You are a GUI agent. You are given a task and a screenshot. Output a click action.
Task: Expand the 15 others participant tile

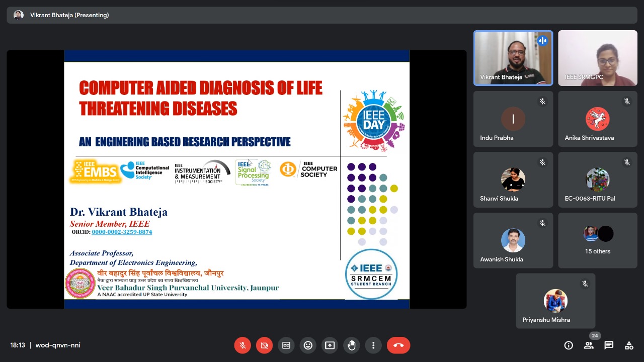(x=598, y=240)
